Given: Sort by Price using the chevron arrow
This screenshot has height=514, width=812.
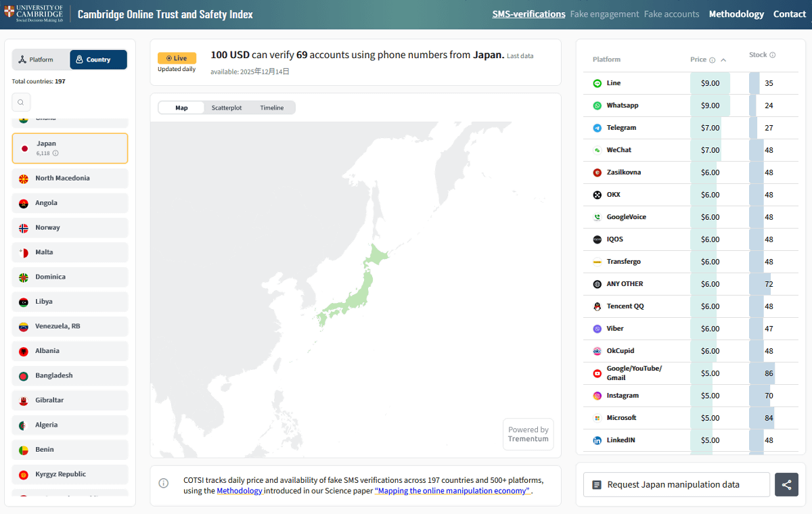Looking at the screenshot, I should pos(723,60).
